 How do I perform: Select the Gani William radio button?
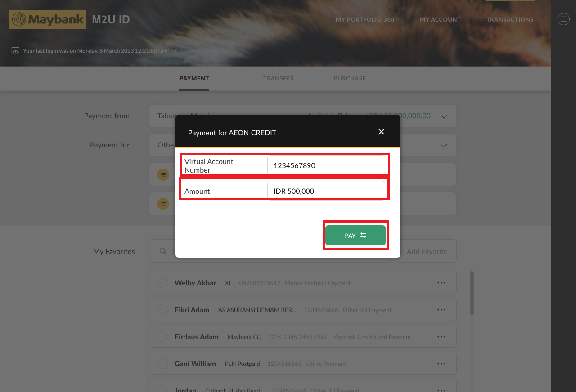pos(162,364)
